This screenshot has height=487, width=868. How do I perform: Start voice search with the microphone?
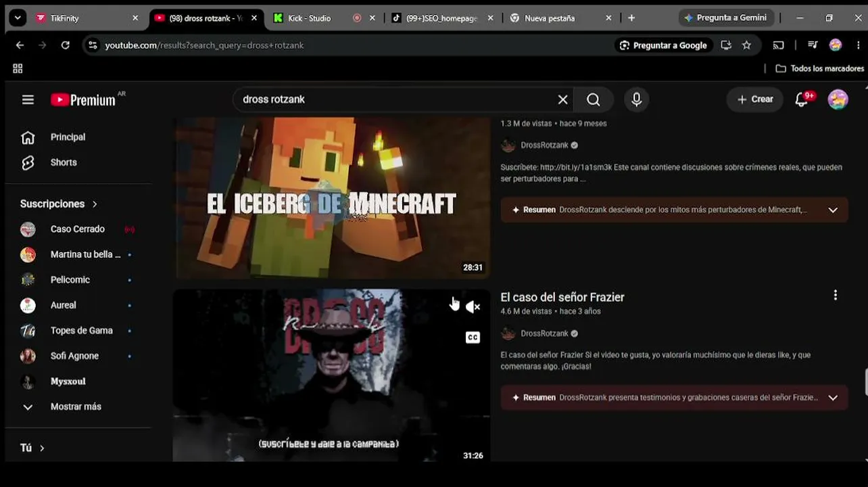point(636,99)
